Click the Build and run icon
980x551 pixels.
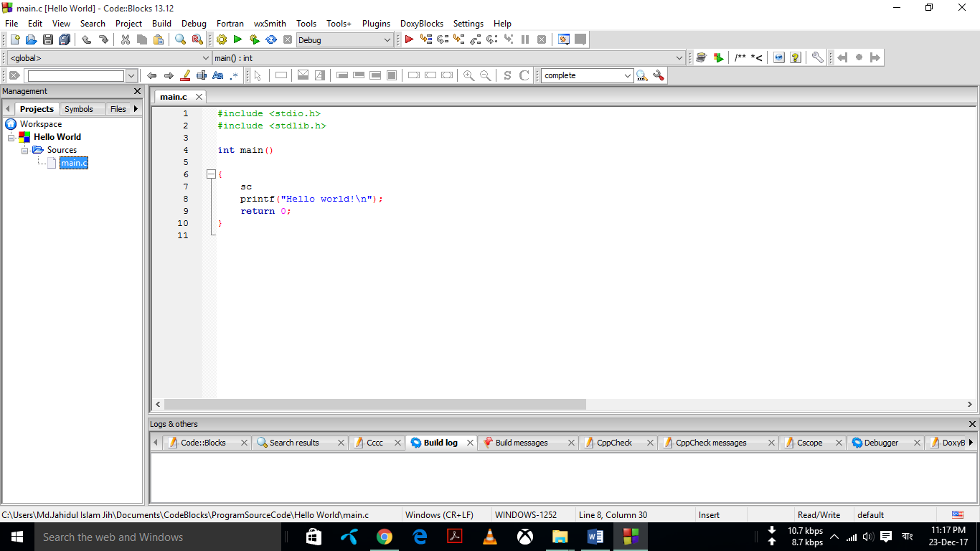pyautogui.click(x=254, y=40)
